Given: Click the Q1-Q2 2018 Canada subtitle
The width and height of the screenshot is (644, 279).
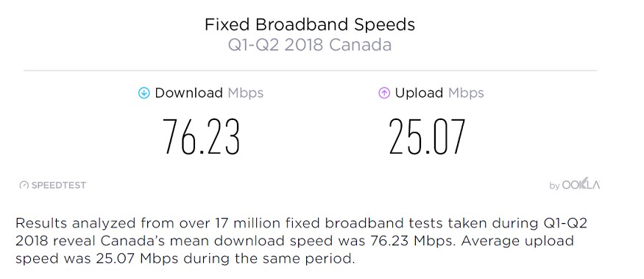Looking at the screenshot, I should tap(310, 45).
